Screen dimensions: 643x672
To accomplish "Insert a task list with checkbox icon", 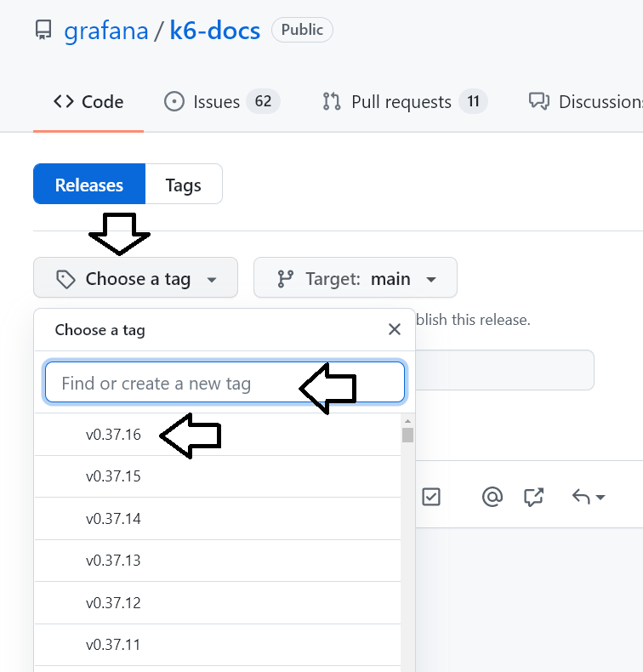I will [431, 497].
